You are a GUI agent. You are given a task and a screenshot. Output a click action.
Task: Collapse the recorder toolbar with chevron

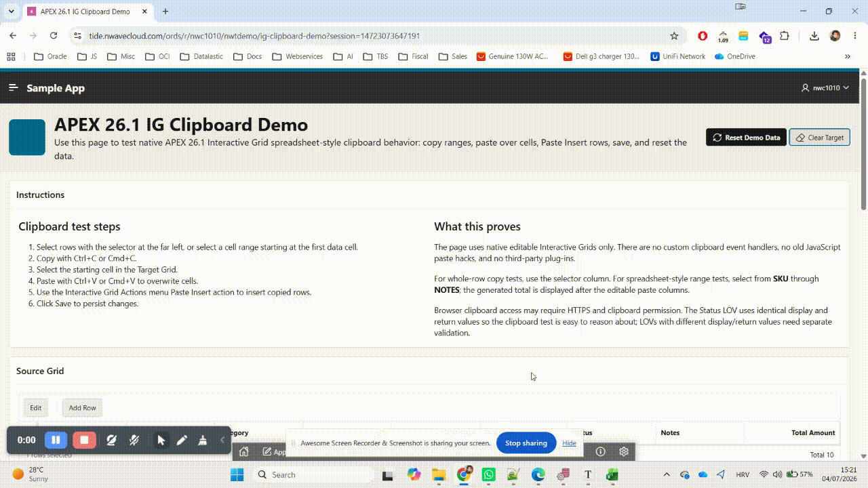click(x=222, y=440)
